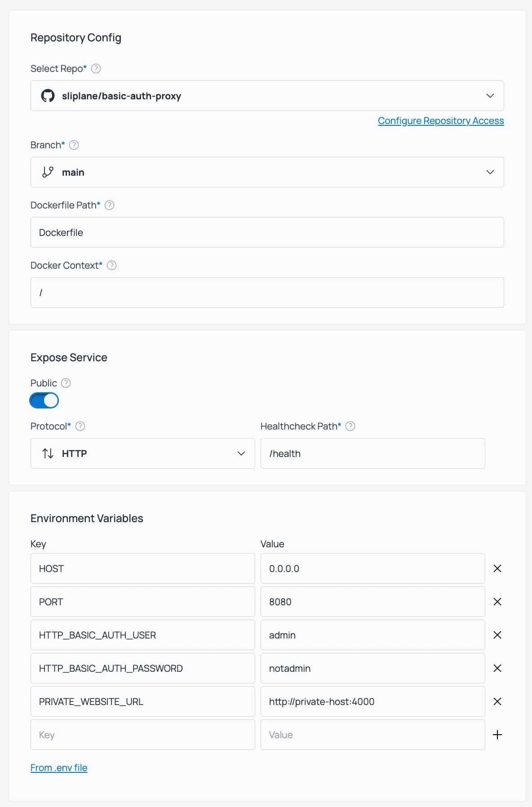The height and width of the screenshot is (807, 532).
Task: Edit the notadmin value field
Action: [373, 668]
